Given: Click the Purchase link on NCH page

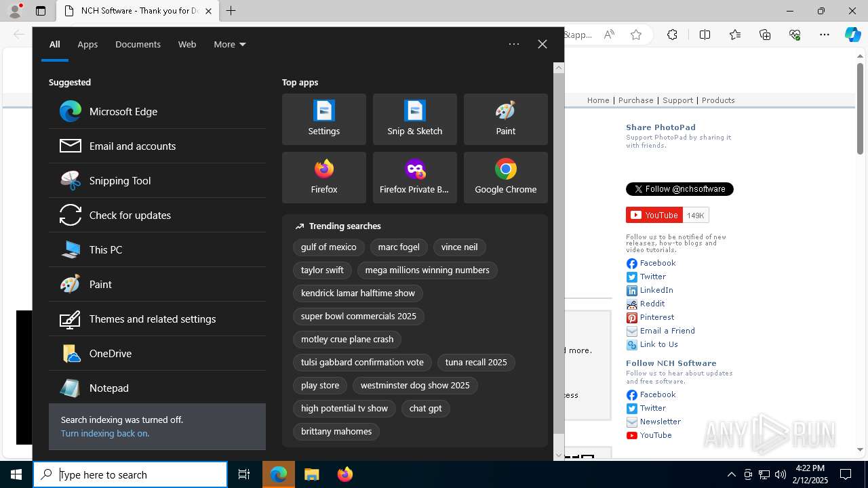Looking at the screenshot, I should coord(636,100).
